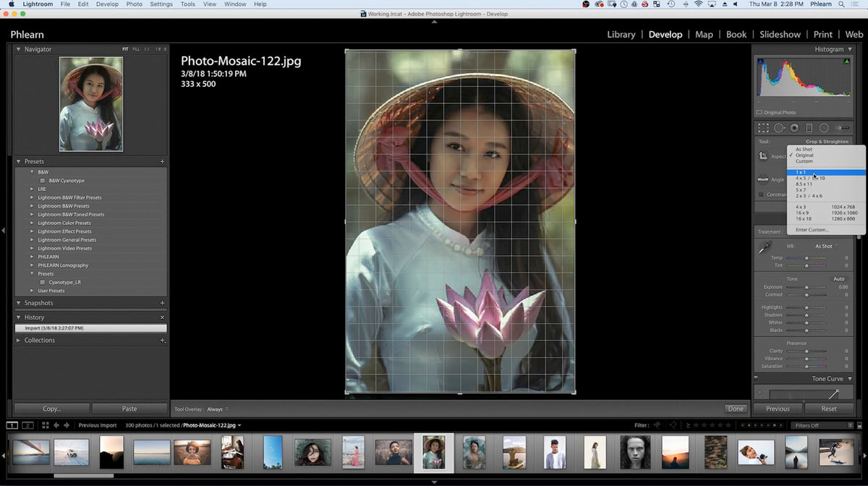Select the Crop Overlay tool
Screen dimensions: 868x486
click(763, 127)
